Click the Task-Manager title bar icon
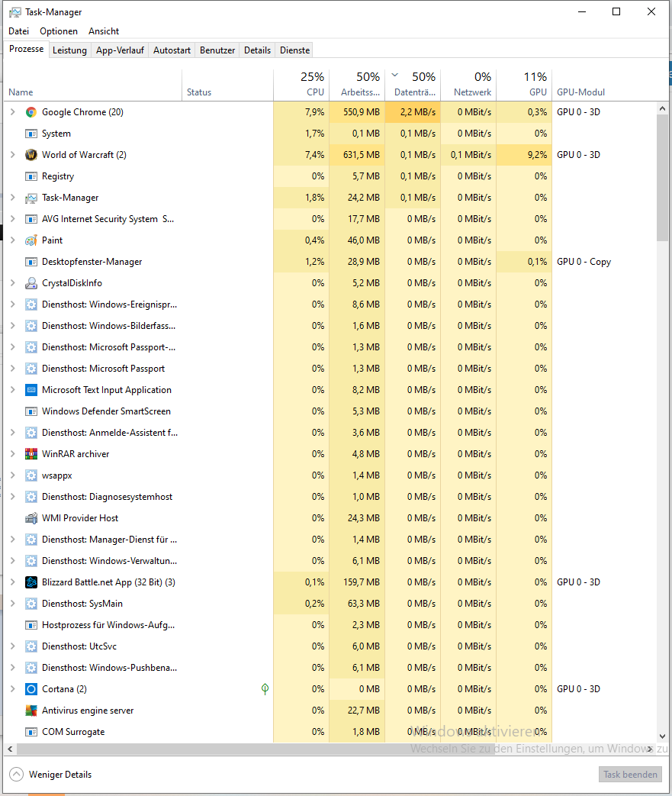 15,12
